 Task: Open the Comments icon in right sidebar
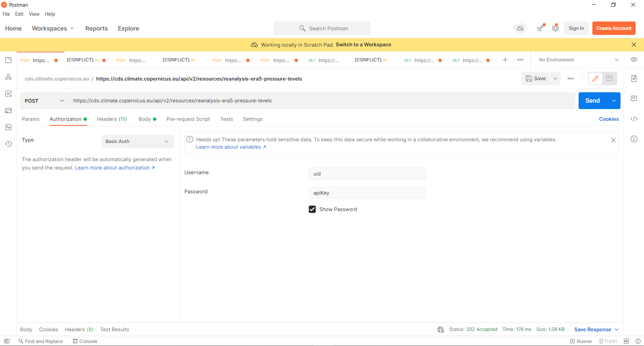634,99
